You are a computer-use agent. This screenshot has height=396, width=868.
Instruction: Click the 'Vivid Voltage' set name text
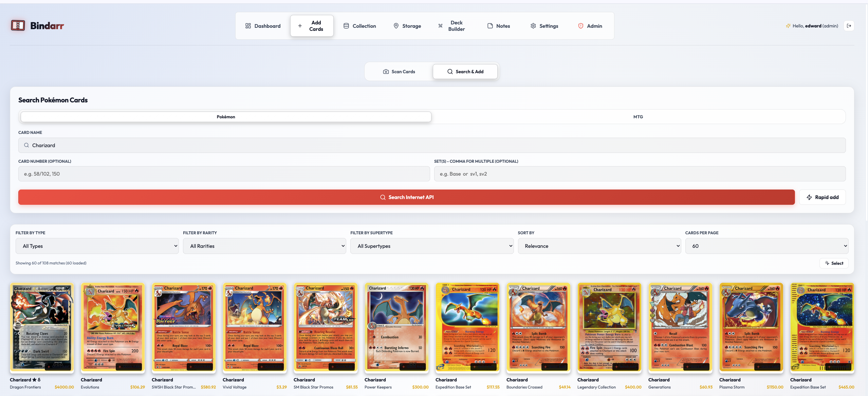pyautogui.click(x=235, y=387)
